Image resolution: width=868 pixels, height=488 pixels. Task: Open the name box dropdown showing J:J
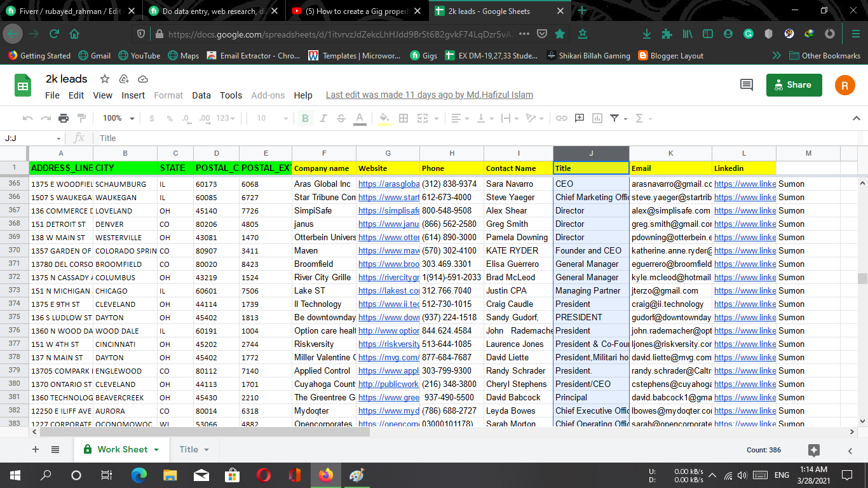[58, 139]
